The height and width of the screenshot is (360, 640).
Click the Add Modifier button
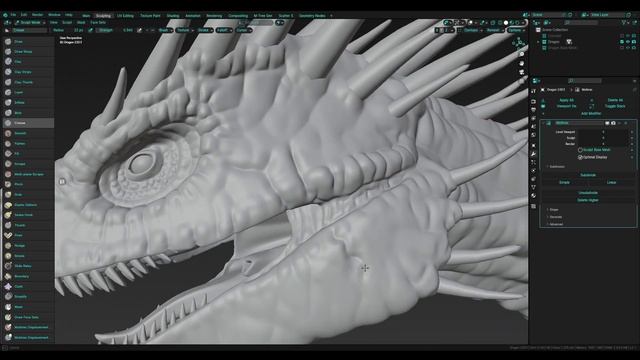click(591, 113)
